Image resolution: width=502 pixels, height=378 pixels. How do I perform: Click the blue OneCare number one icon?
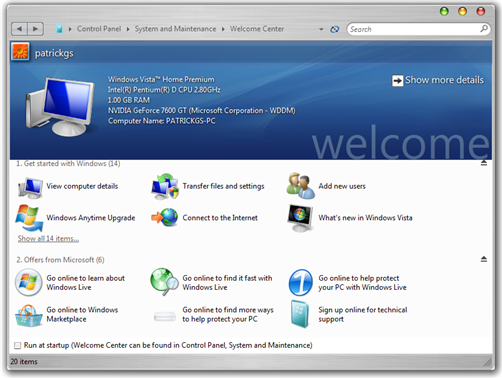301,283
